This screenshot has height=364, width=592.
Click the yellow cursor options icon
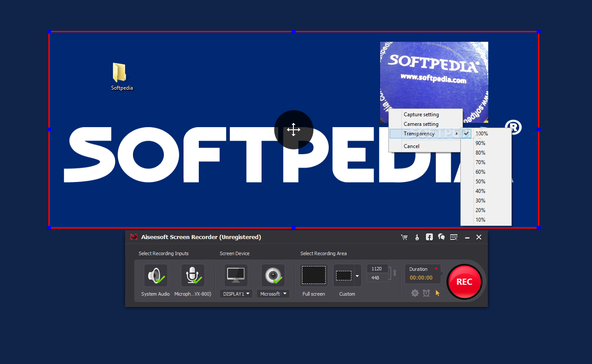pos(438,293)
